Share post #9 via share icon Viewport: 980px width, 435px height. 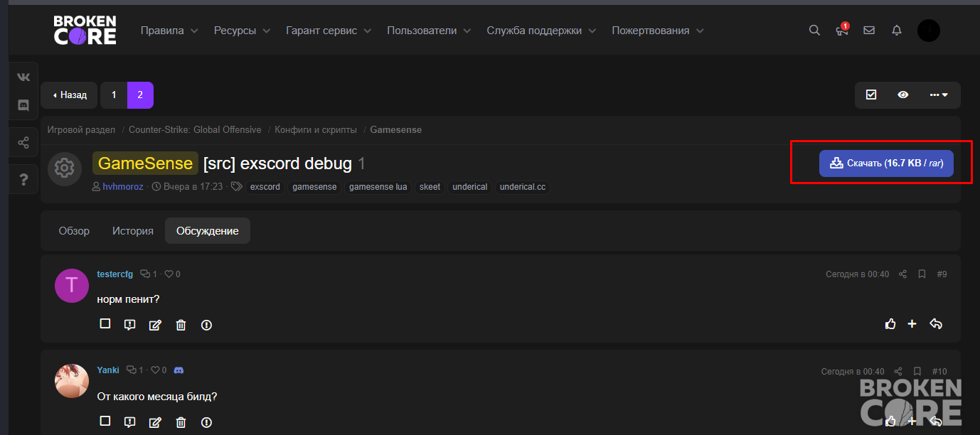[x=902, y=274]
